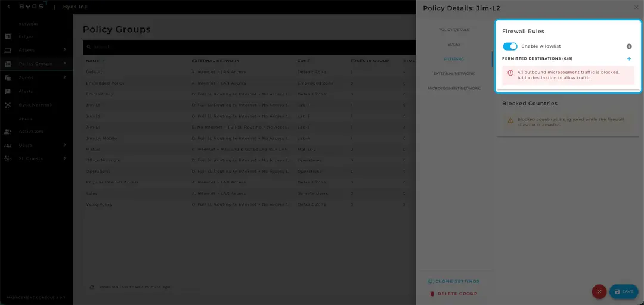This screenshot has width=644, height=305.
Task: Click the Assets sidebar icon
Action: coord(8,50)
